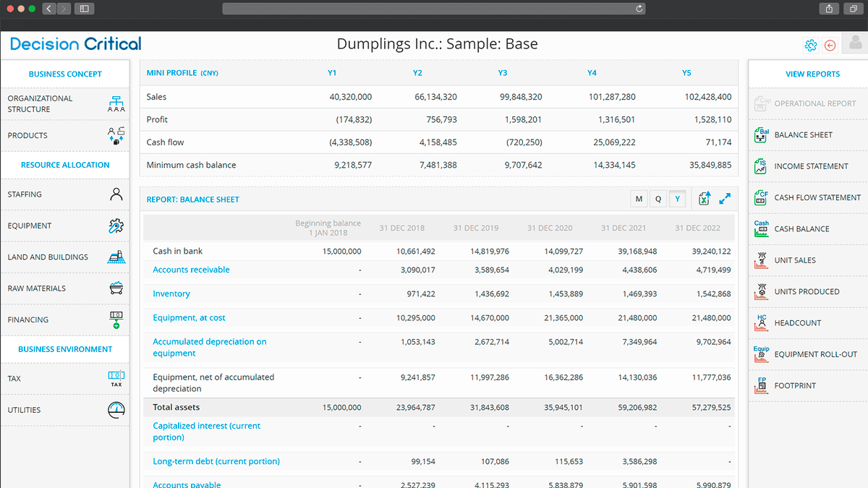This screenshot has height=488, width=868.
Task: Switch report to monthly view (M)
Action: click(x=639, y=199)
